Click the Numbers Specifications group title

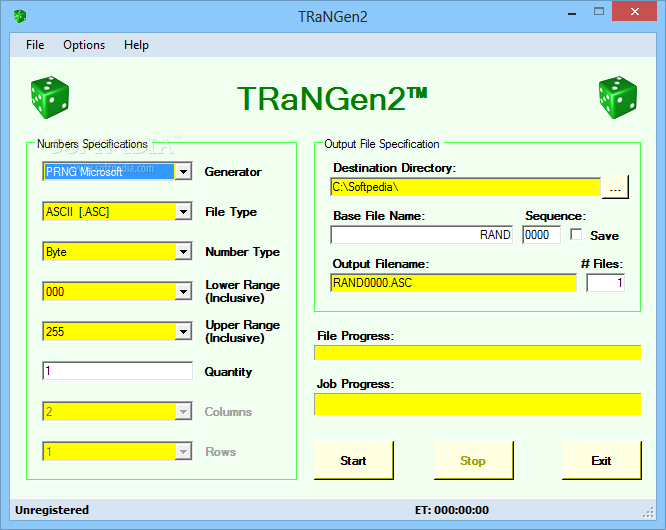(x=92, y=144)
